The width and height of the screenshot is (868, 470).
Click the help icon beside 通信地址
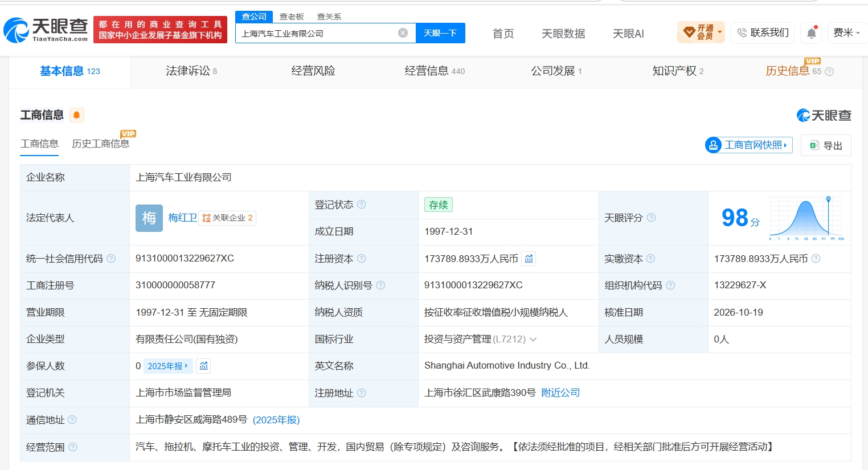pyautogui.click(x=72, y=420)
